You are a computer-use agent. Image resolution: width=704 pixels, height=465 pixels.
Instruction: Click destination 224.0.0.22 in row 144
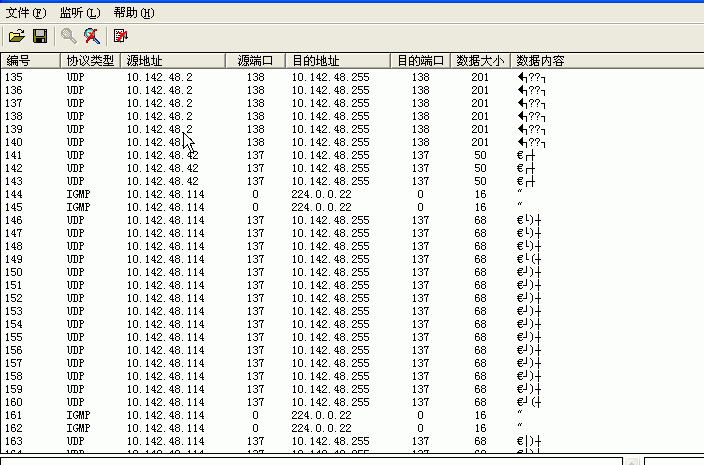321,194
